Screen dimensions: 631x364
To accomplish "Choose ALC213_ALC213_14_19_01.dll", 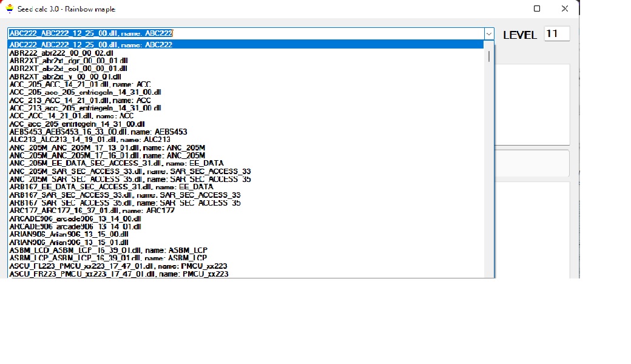I will [x=246, y=140].
